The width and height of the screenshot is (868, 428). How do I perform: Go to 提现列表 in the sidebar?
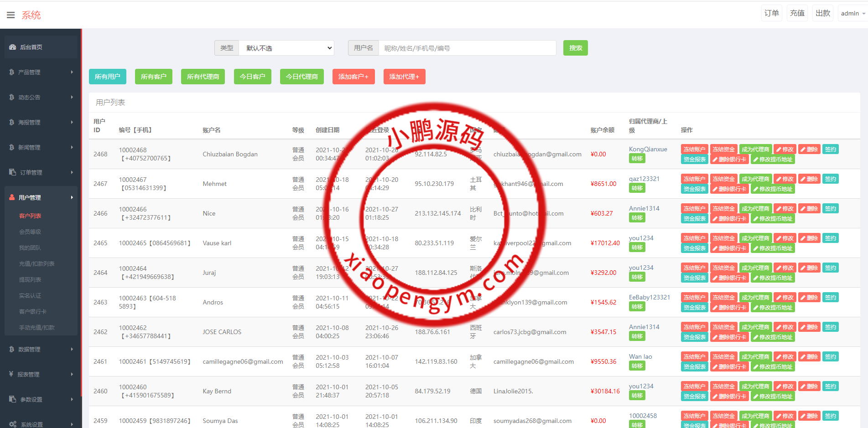(30, 279)
